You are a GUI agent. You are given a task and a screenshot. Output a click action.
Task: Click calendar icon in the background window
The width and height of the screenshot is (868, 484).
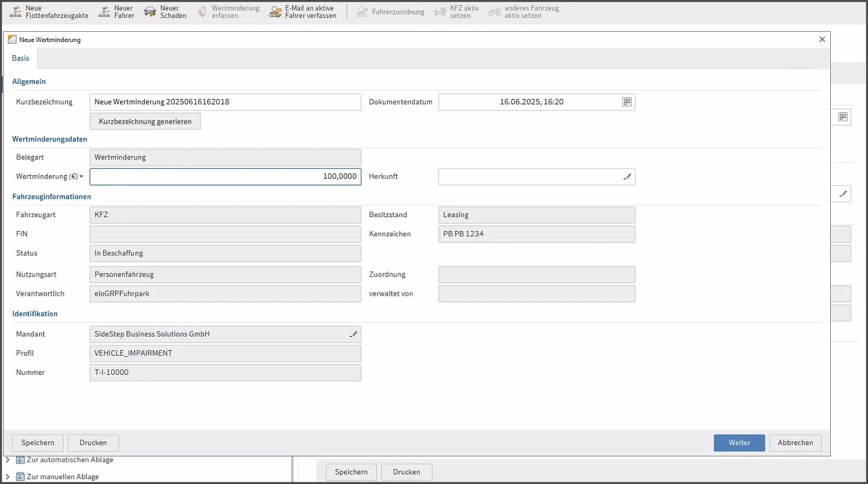pos(842,116)
